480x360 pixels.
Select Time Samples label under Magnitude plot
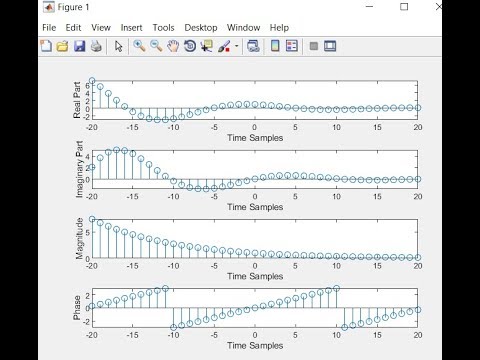(255, 276)
